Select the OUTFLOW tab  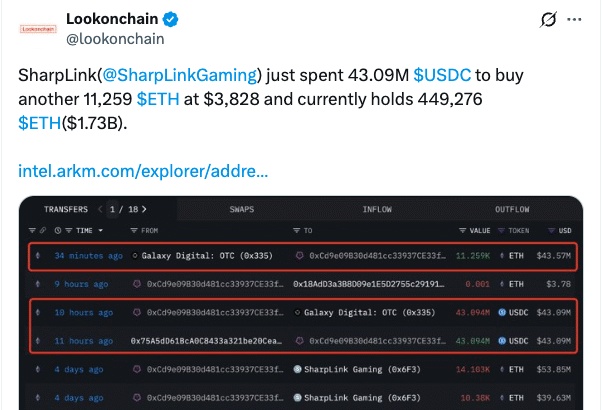513,209
